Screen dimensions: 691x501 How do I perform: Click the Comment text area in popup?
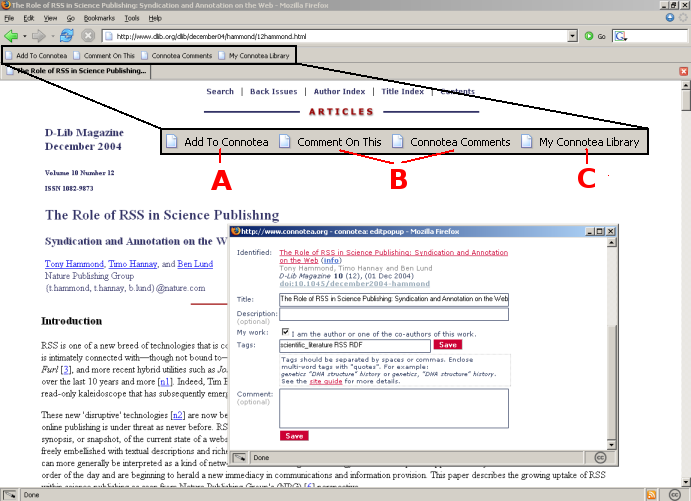click(x=394, y=408)
